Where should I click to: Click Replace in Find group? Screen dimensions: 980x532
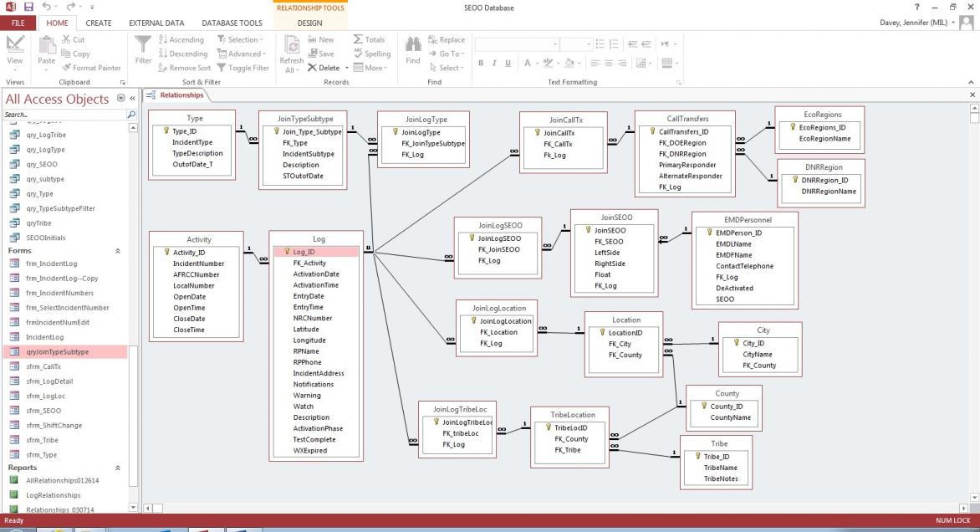coord(447,39)
